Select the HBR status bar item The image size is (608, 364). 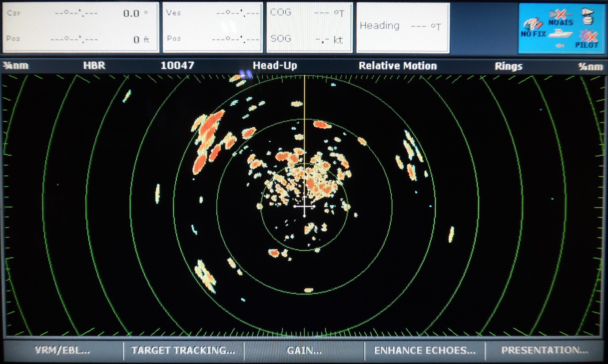pyautogui.click(x=94, y=65)
